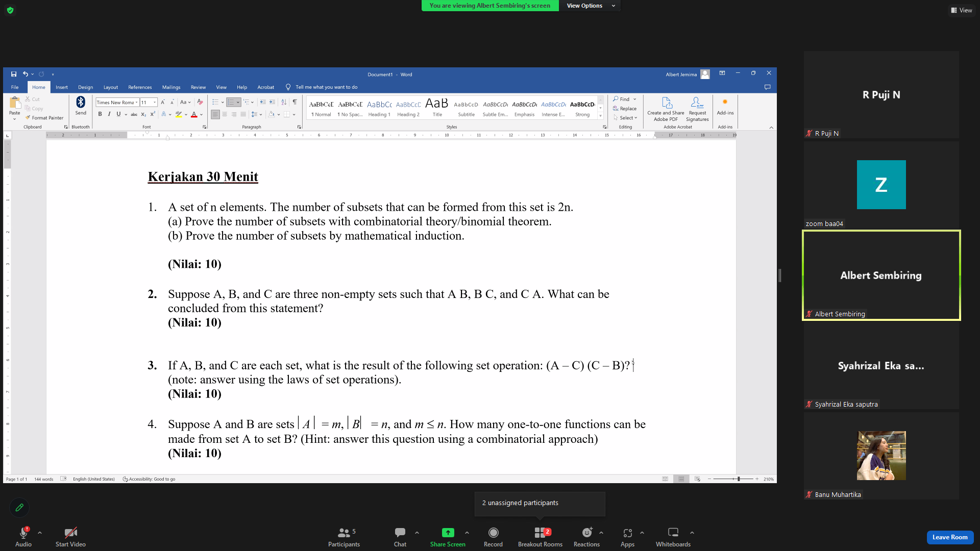This screenshot has width=980, height=551.
Task: Click the Record button in Zoom
Action: (493, 537)
